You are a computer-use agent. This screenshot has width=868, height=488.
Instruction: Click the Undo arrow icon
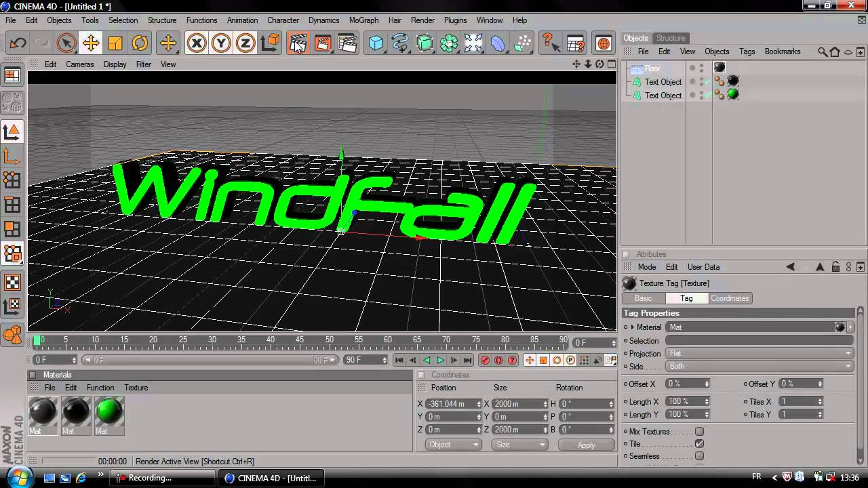[x=18, y=44]
